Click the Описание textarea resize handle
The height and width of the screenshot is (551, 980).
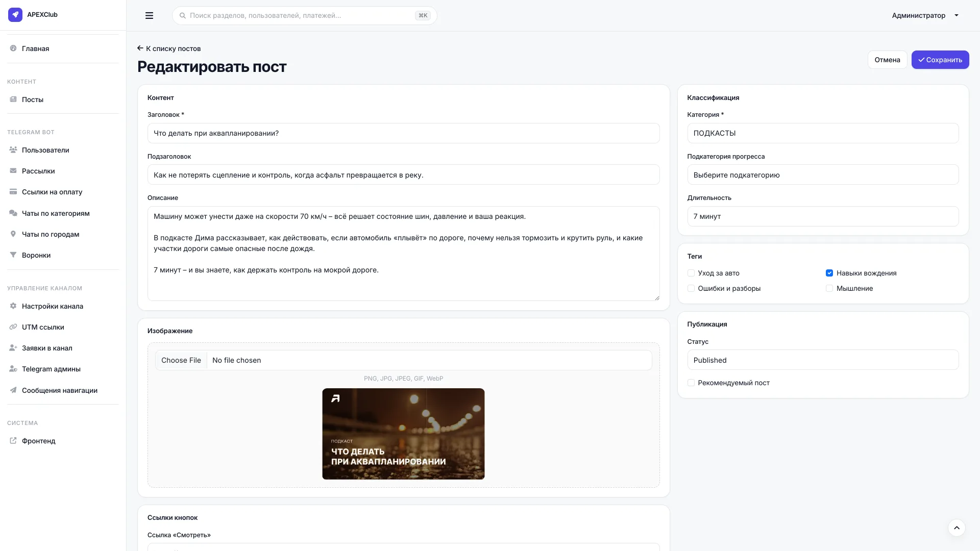click(x=656, y=298)
